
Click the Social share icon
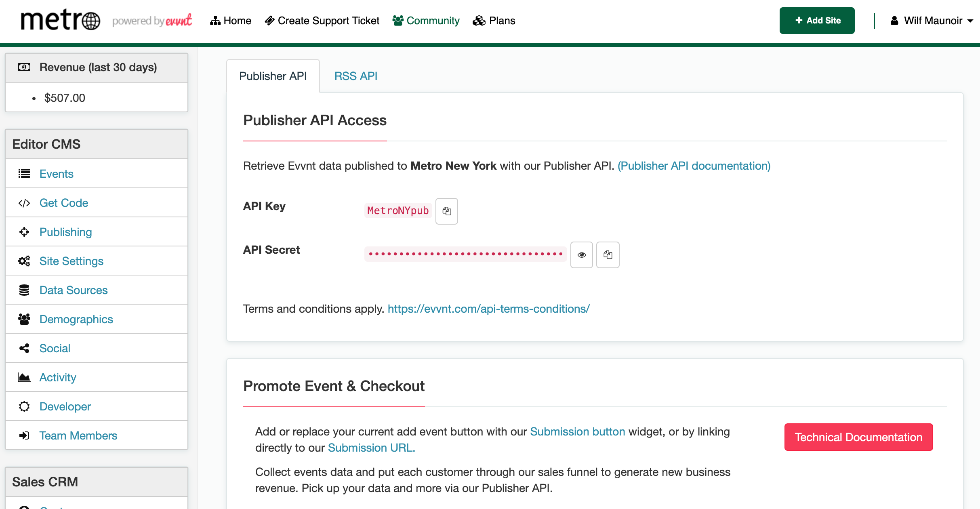pos(24,348)
